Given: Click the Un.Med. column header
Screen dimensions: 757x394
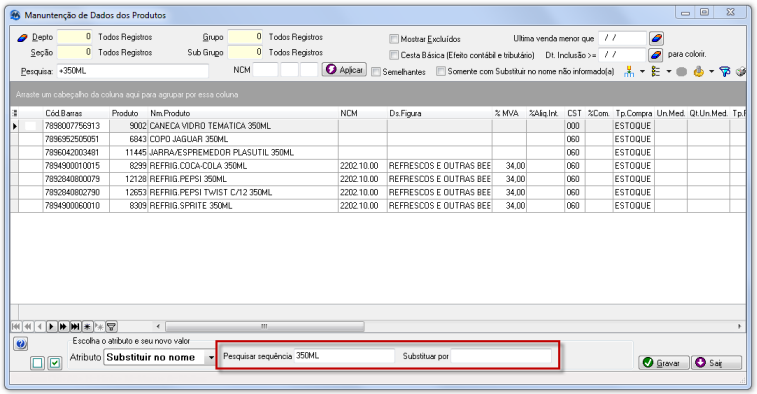Looking at the screenshot, I should 671,113.
